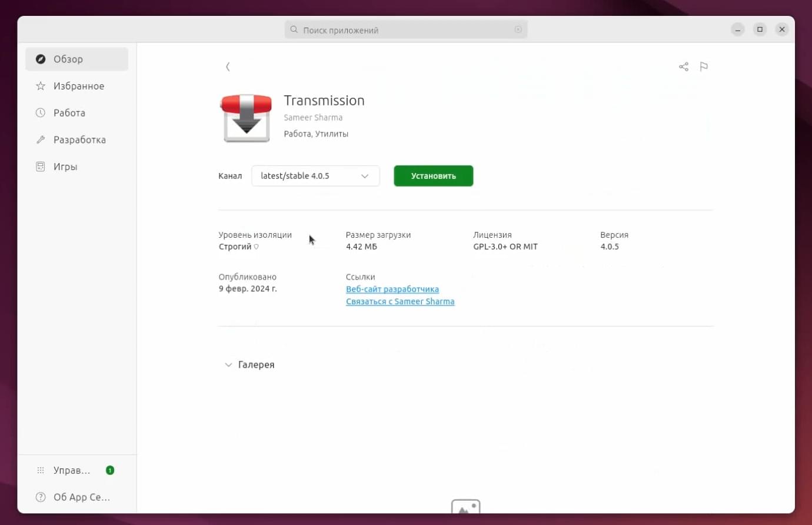This screenshot has height=525, width=812.
Task: Open the Разработка category
Action: 76,139
